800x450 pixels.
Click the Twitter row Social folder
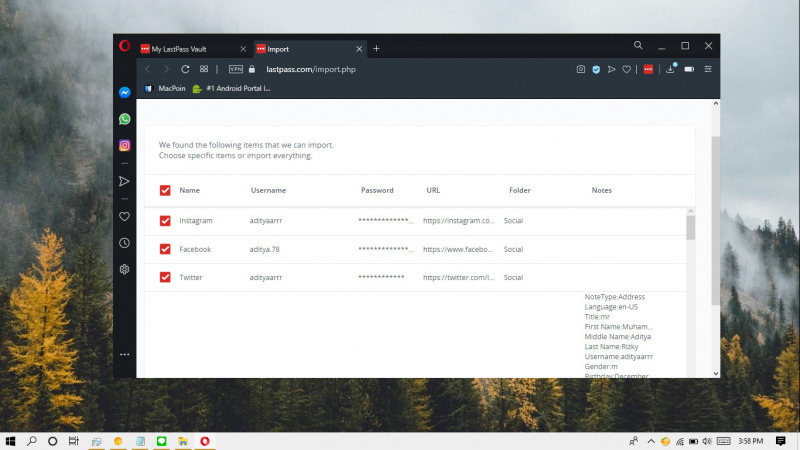point(513,278)
